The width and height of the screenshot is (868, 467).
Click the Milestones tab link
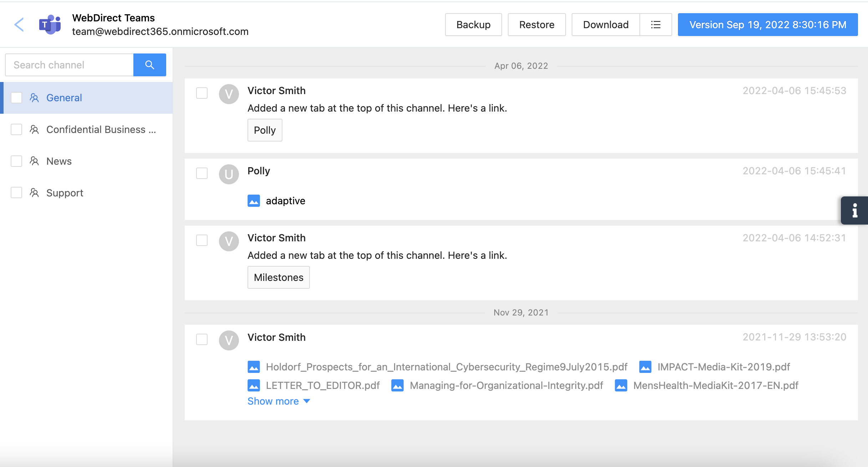tap(278, 277)
